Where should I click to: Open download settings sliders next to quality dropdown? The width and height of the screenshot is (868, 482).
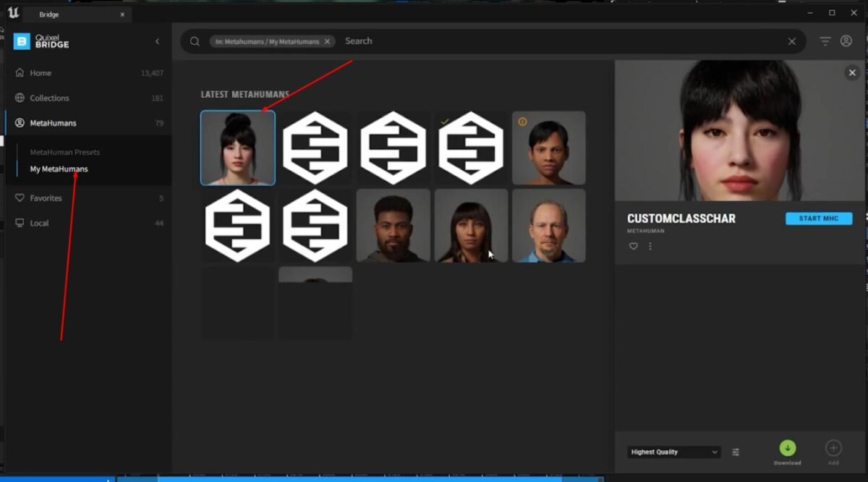(736, 452)
